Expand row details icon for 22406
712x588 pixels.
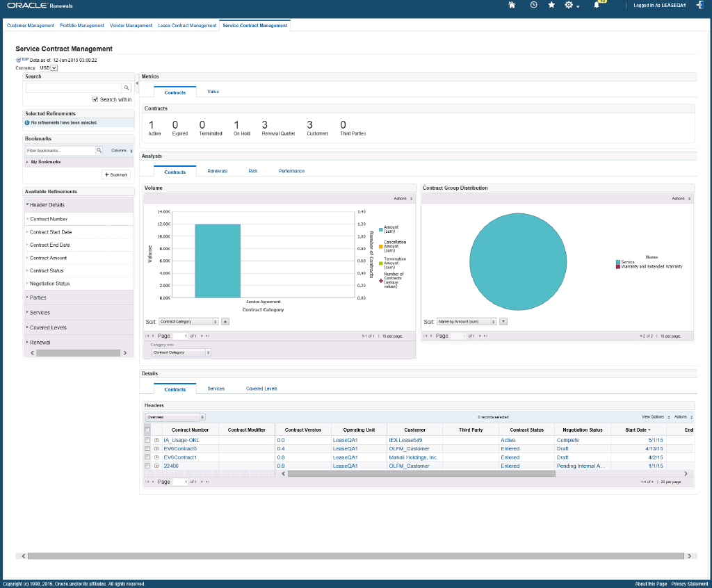click(156, 466)
